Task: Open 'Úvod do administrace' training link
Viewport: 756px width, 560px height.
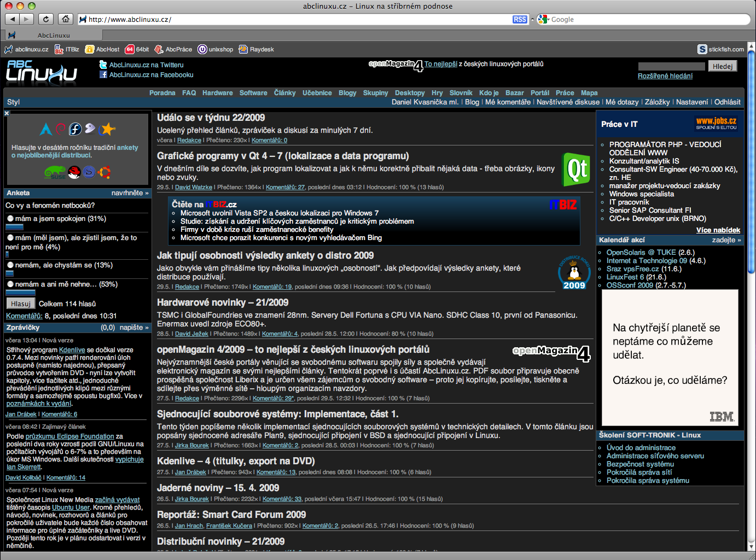Action: [x=641, y=448]
